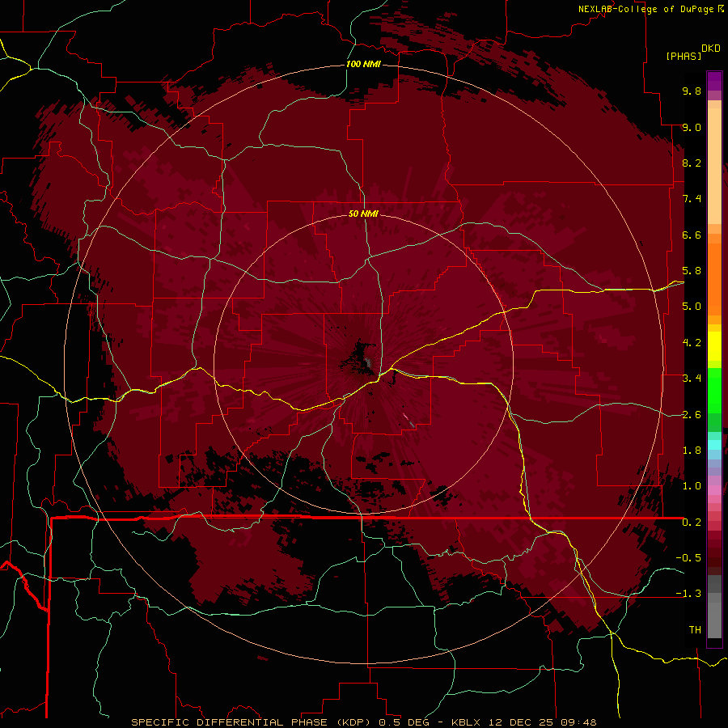This screenshot has height=728, width=728.
Task: Click the TH label on the scale
Action: 695,630
